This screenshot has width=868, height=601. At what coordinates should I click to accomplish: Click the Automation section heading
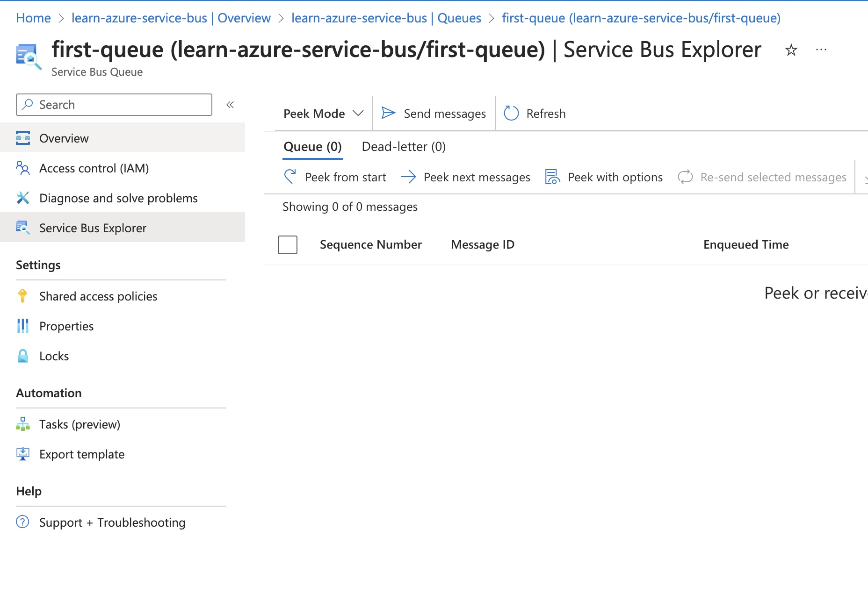coord(49,393)
